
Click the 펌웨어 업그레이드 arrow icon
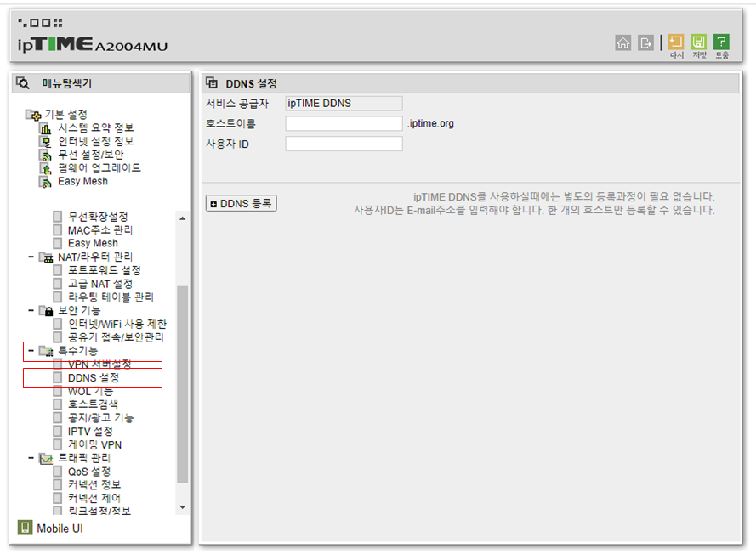tap(45, 168)
